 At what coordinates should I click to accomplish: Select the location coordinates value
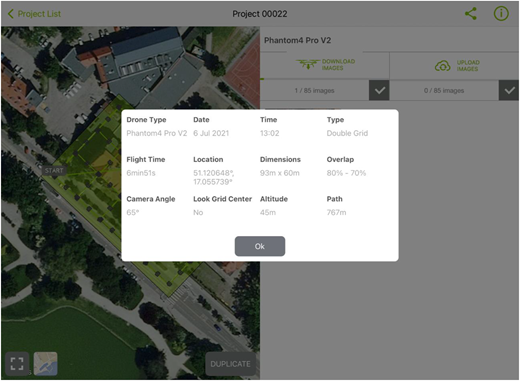214,177
